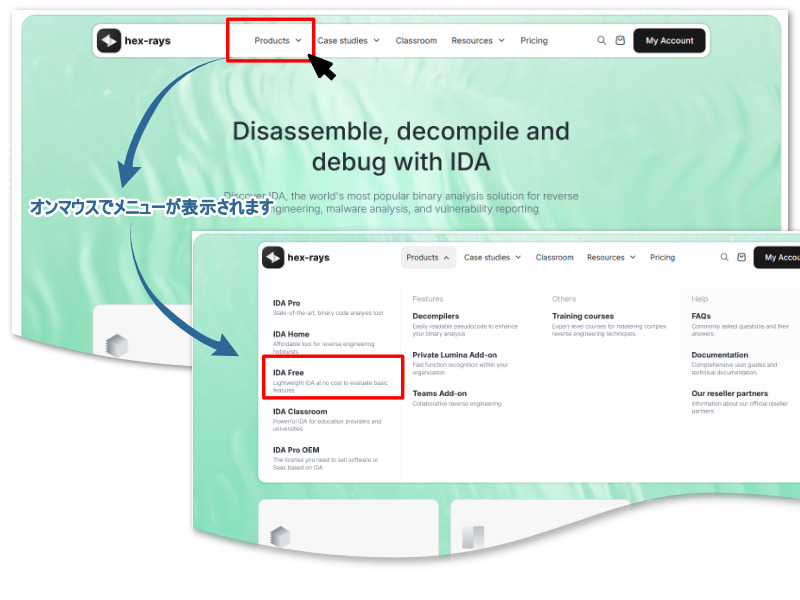Expand Resources dropdown in top navbar
Screen dimensions: 800x600
tap(478, 40)
